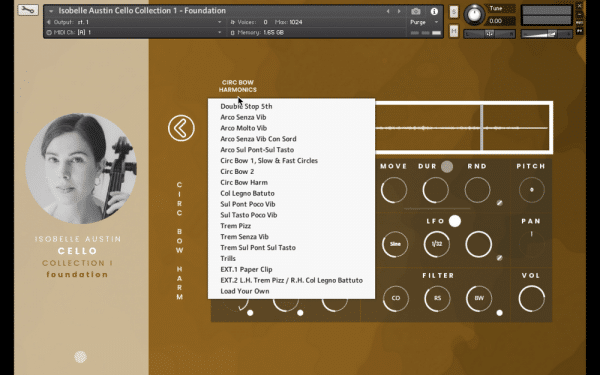Open the Purge dropdown
The height and width of the screenshot is (375, 600).
(x=424, y=22)
